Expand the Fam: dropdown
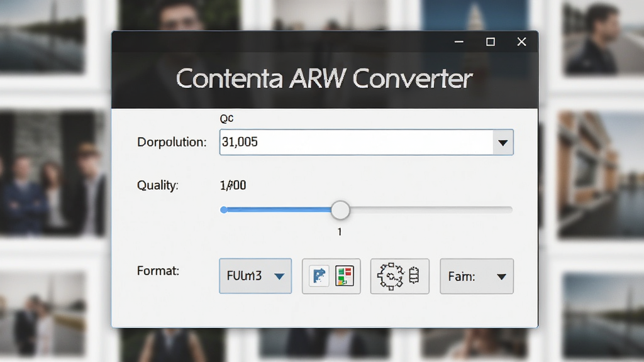The image size is (644, 362). (477, 277)
